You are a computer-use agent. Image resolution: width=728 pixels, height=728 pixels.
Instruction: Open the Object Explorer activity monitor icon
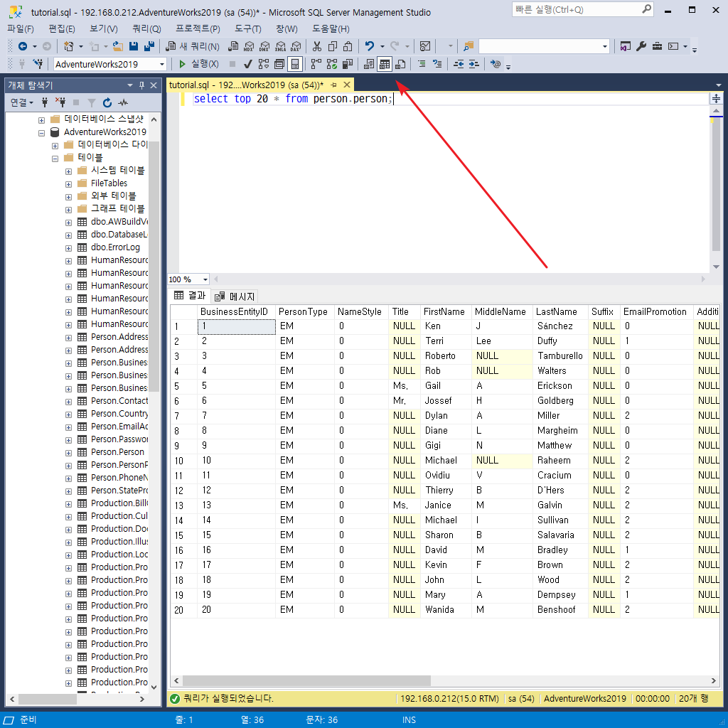pos(123,102)
